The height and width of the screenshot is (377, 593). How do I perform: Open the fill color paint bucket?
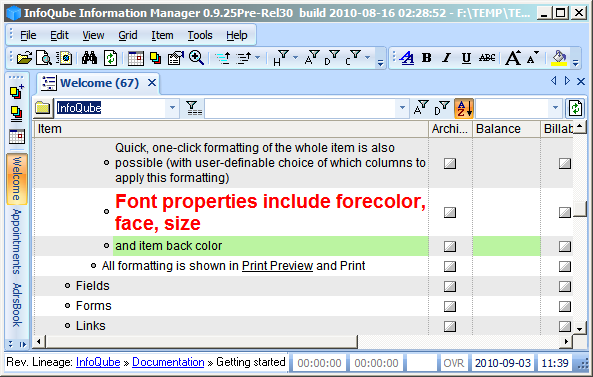coord(559,58)
